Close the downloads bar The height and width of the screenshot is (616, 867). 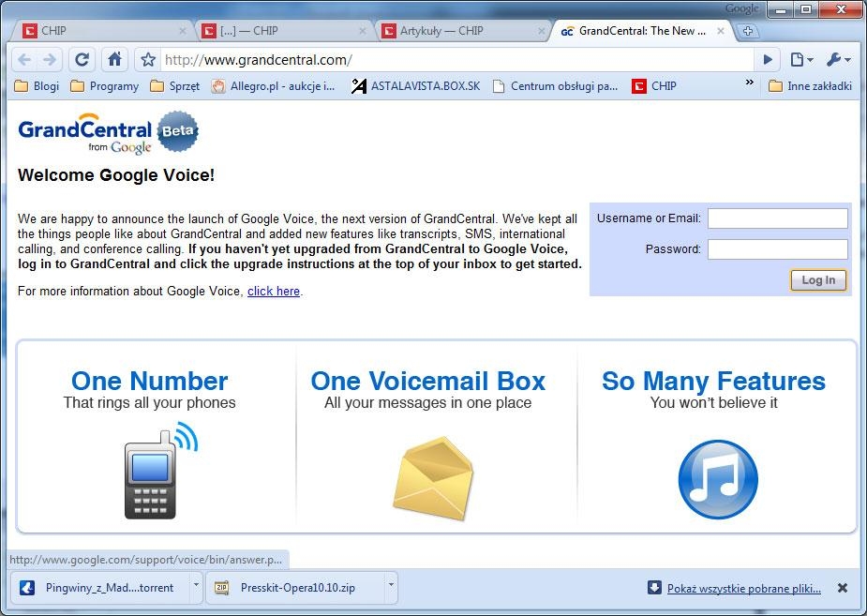[x=842, y=588]
